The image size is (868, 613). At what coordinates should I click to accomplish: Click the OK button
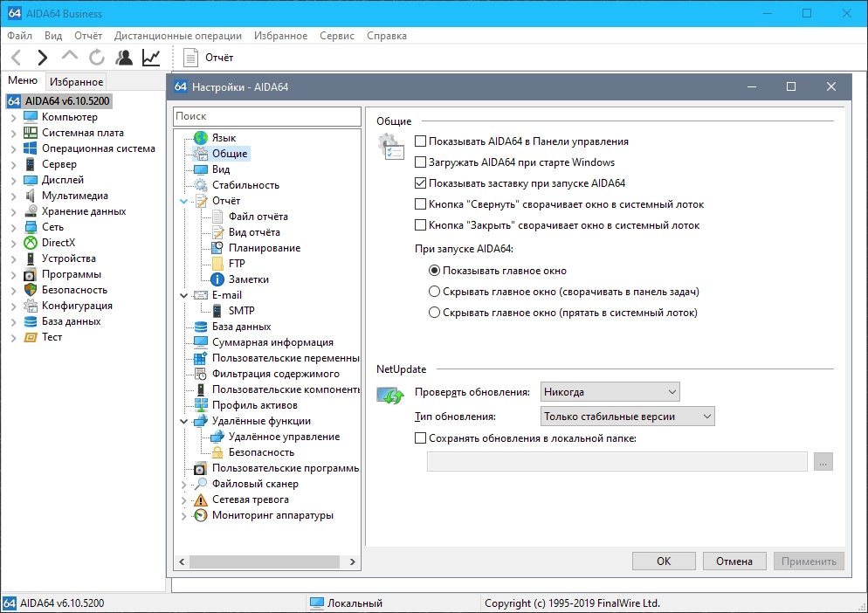[664, 561]
